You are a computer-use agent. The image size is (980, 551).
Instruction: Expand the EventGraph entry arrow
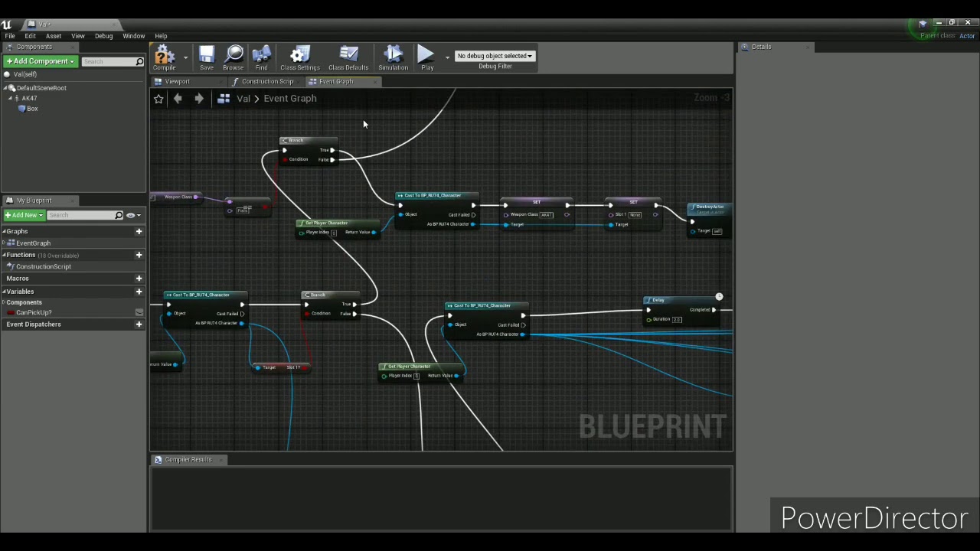coord(5,243)
